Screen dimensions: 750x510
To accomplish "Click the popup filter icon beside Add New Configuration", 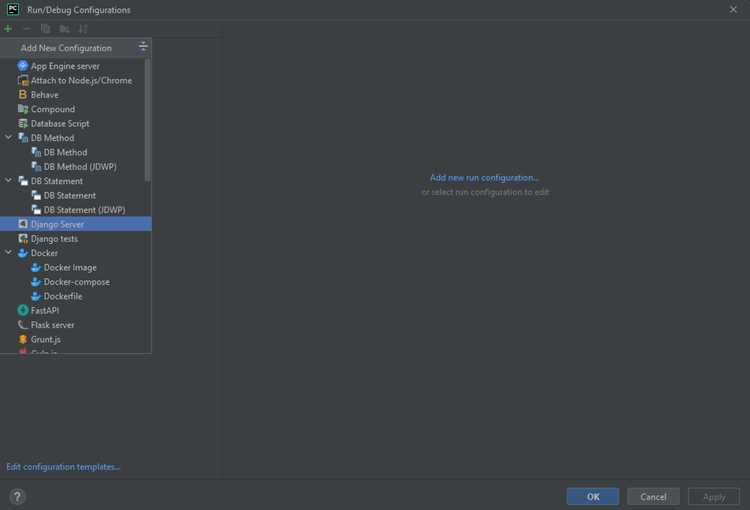I will (143, 46).
